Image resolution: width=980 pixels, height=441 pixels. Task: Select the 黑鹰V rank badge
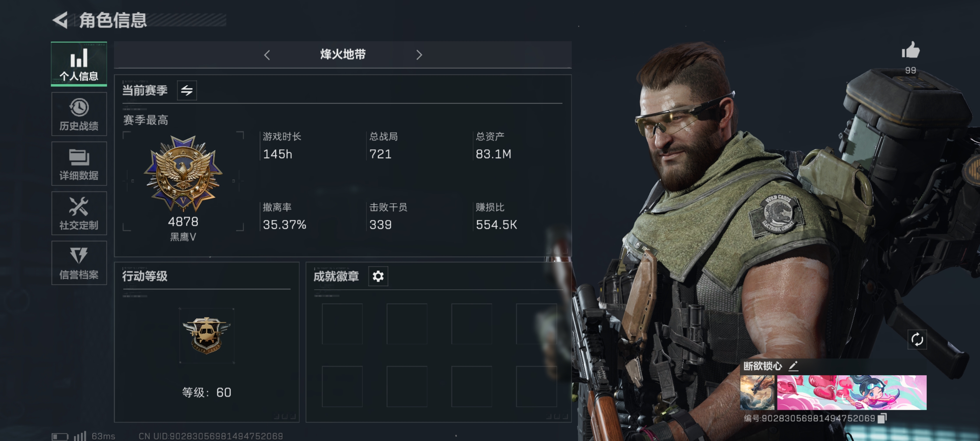pos(183,173)
